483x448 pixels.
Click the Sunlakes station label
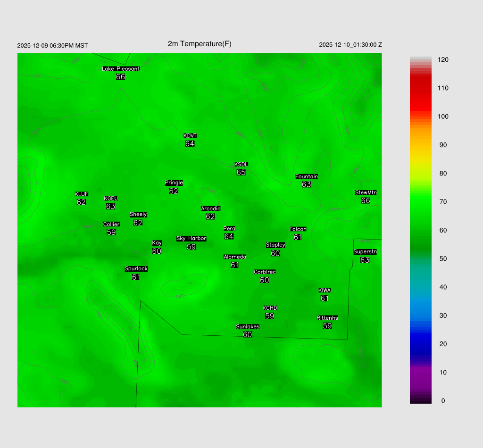(x=248, y=327)
